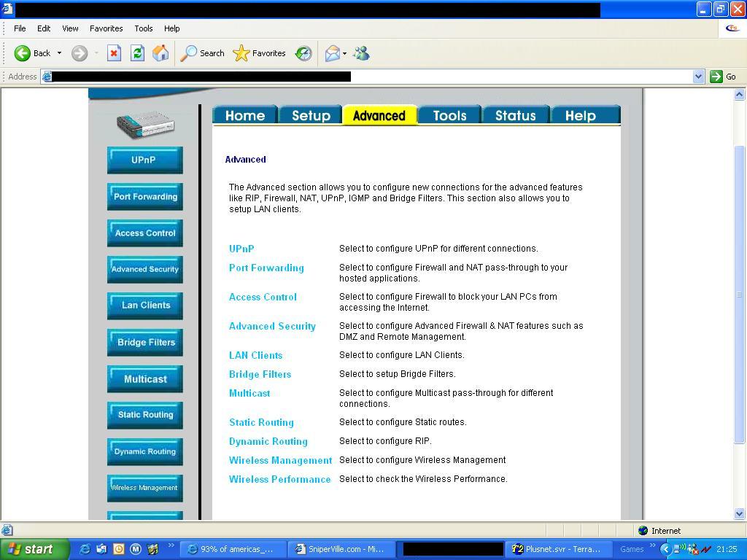The width and height of the screenshot is (747, 560).
Task: Click the router device image
Action: 145,125
